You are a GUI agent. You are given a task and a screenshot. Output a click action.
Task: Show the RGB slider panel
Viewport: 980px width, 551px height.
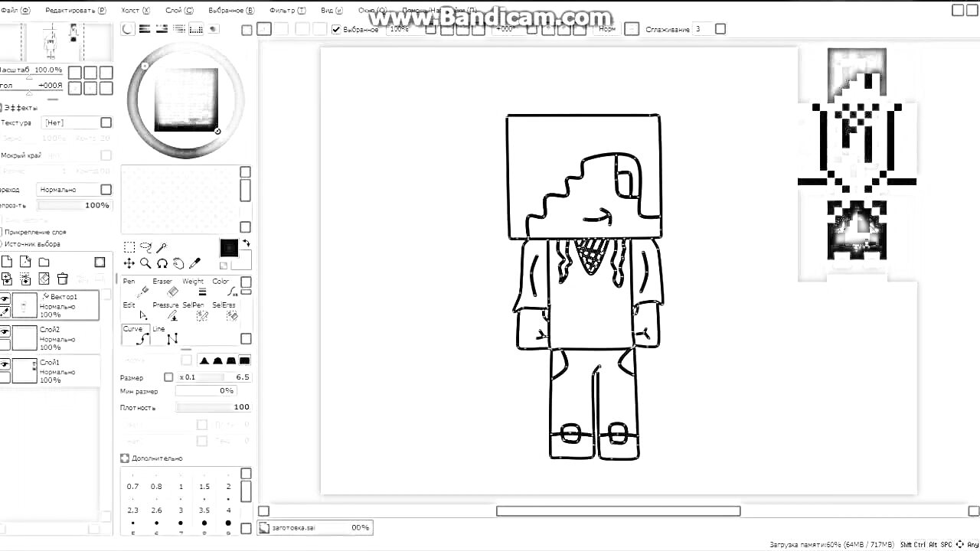click(144, 29)
